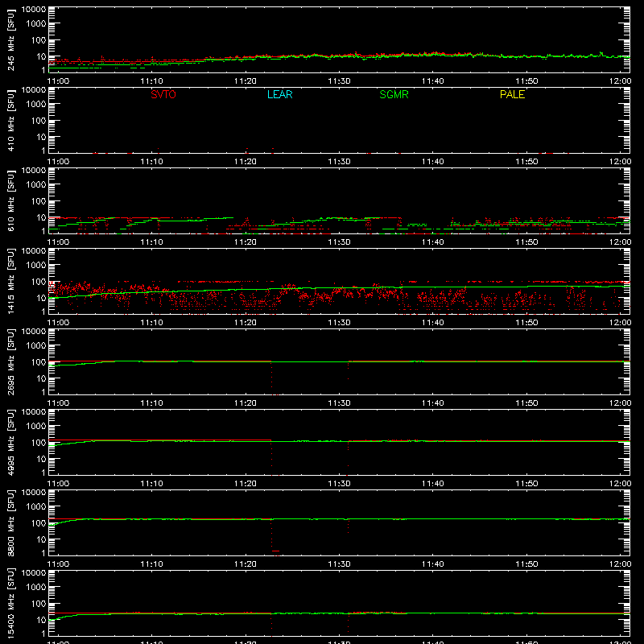Click the green SGMR station legend label
Screen dimensions: 644x644
click(x=394, y=94)
